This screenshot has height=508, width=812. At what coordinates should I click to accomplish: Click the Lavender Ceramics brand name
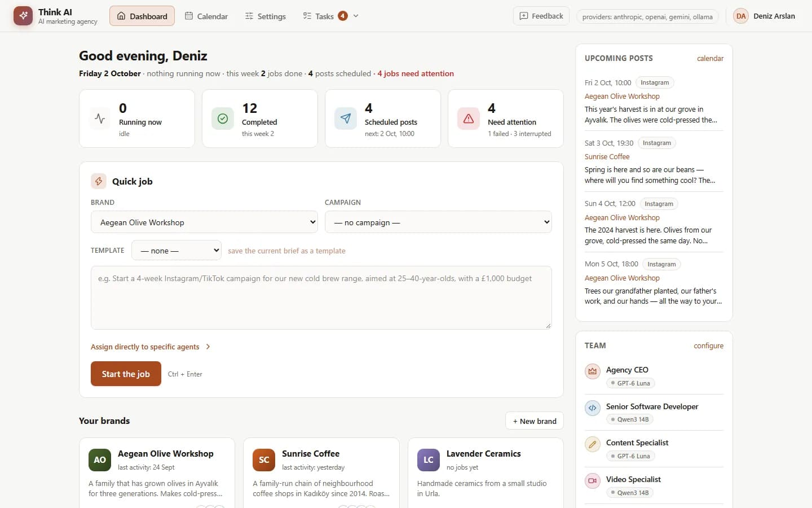pos(483,454)
